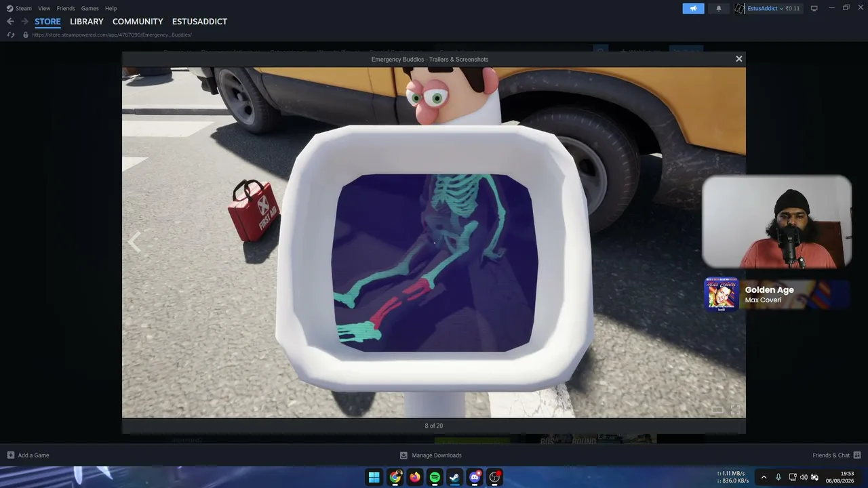The image size is (868, 488).
Task: Navigate forward with the forward arrow
Action: 25,22
